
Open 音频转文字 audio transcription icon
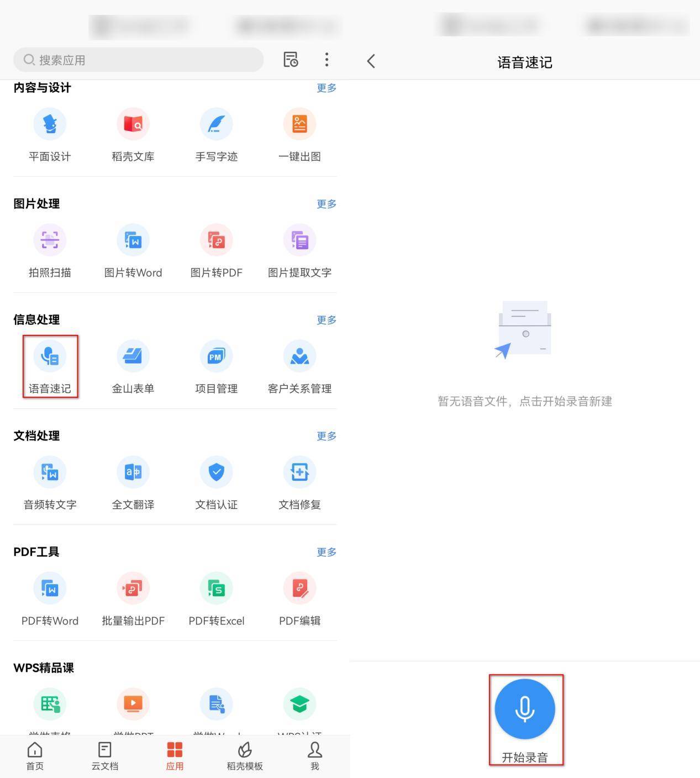[x=50, y=472]
